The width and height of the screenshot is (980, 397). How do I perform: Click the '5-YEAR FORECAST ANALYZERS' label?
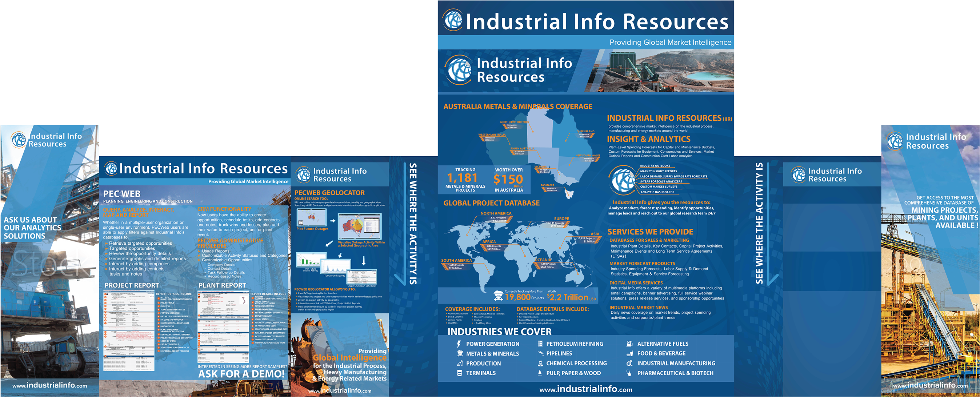click(x=661, y=181)
